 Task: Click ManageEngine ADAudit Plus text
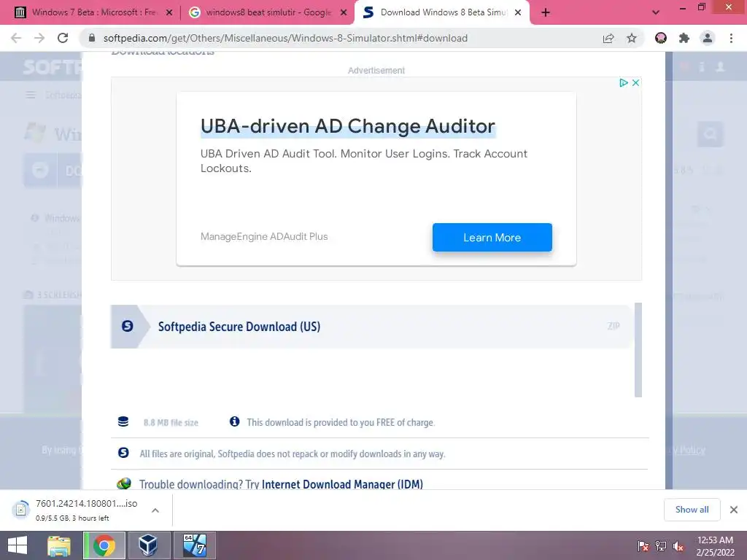coord(264,236)
